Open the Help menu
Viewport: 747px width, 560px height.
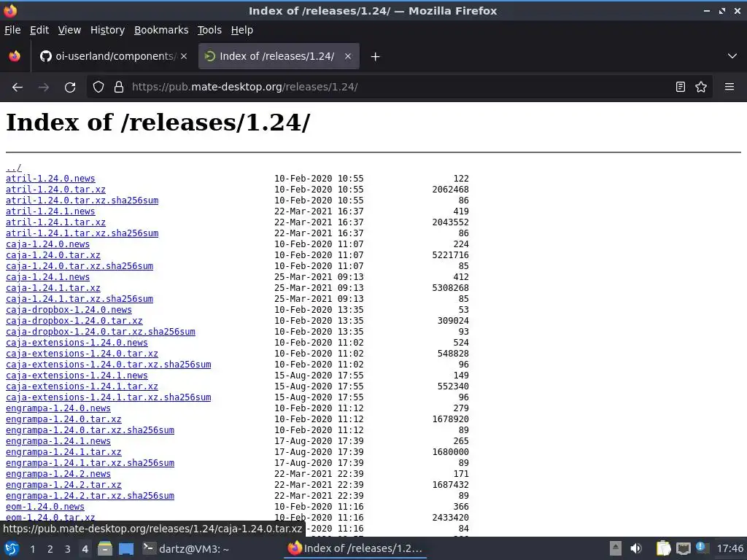tap(242, 30)
